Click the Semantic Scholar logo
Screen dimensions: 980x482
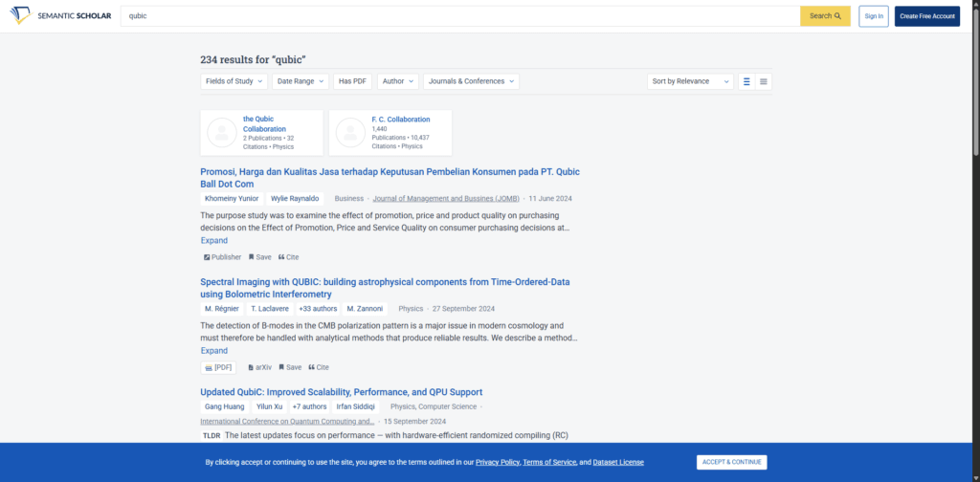(x=60, y=15)
